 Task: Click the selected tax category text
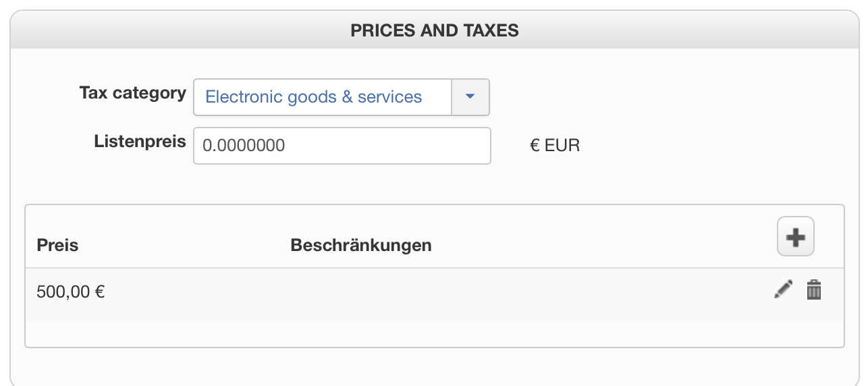click(x=313, y=97)
